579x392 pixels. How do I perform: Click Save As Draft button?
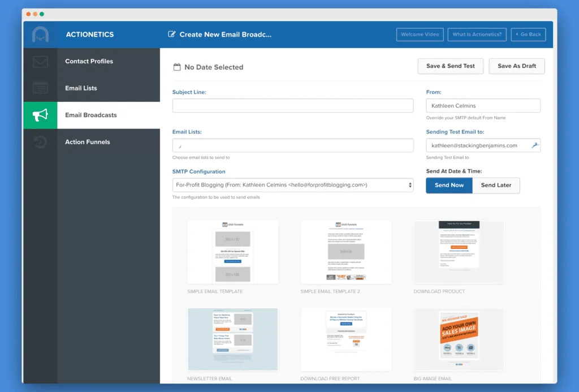point(517,66)
